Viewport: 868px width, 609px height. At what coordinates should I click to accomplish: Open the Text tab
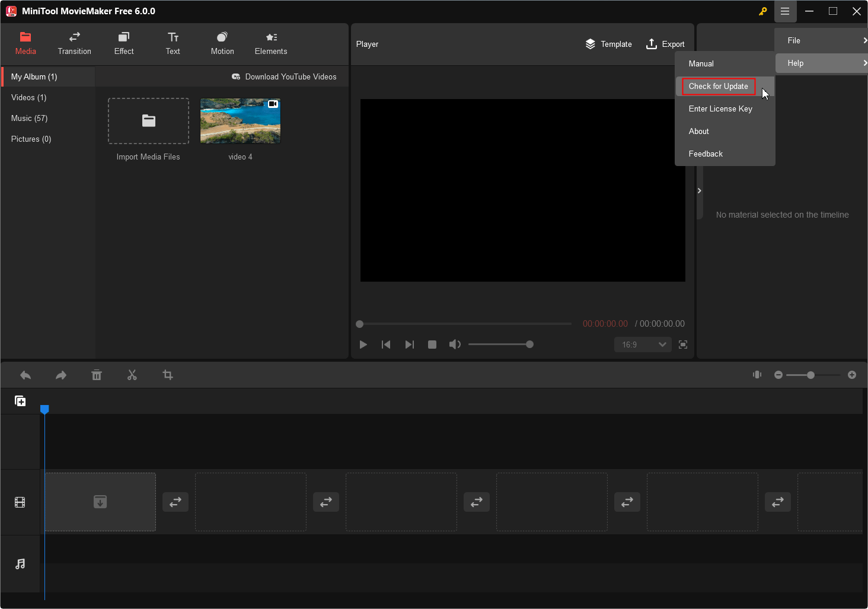pos(173,44)
